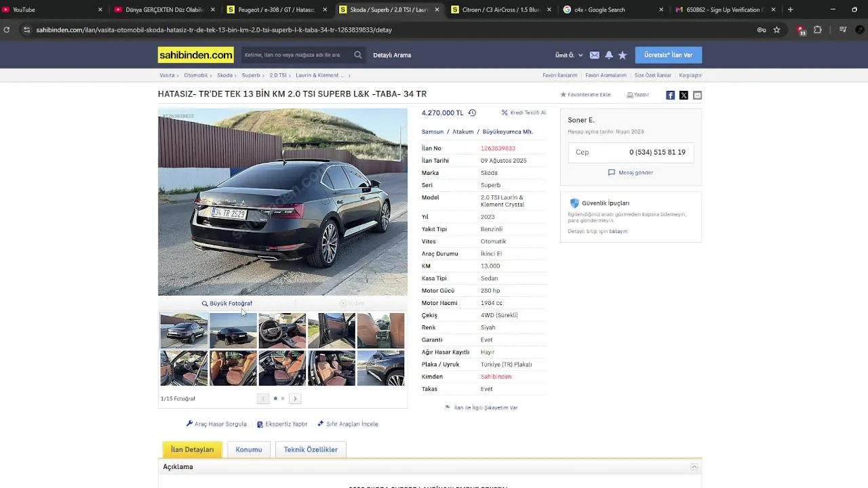This screenshot has width=868, height=488.
Task: Click Yazdır to print listing
Action: tap(637, 95)
